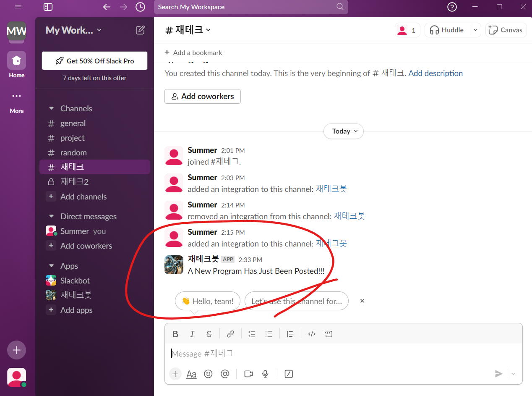This screenshot has width=532, height=396.
Task: Click the Let's use this channel suggestion
Action: [x=297, y=301]
